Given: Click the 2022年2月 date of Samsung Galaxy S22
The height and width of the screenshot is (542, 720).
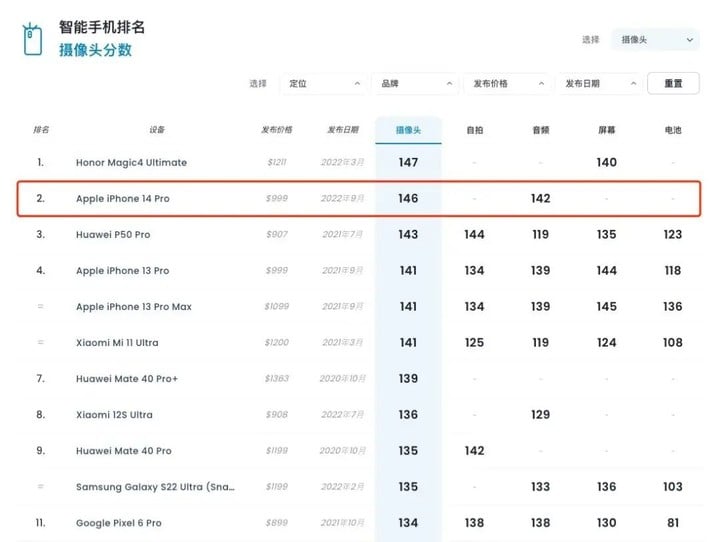Looking at the screenshot, I should pyautogui.click(x=343, y=487).
